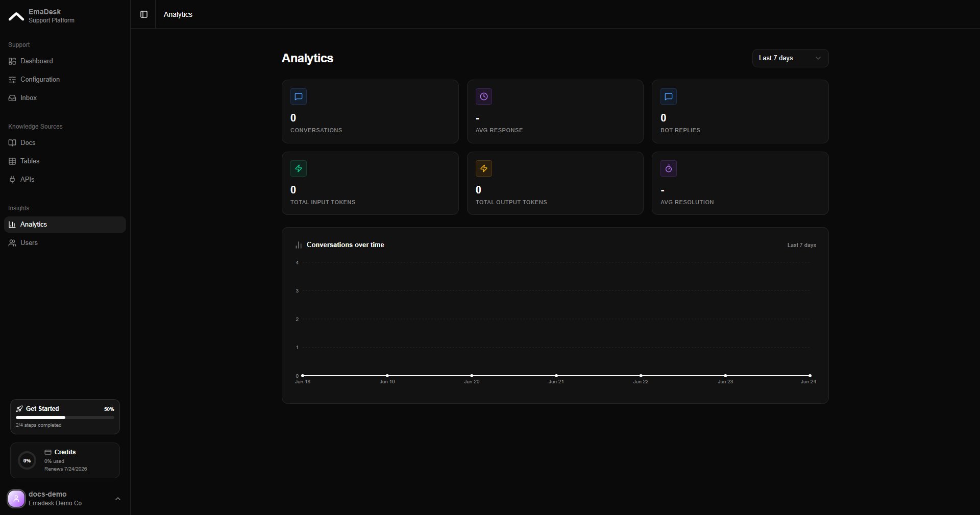Click the Jun 22 chart data point
This screenshot has height=515, width=980.
click(641, 376)
